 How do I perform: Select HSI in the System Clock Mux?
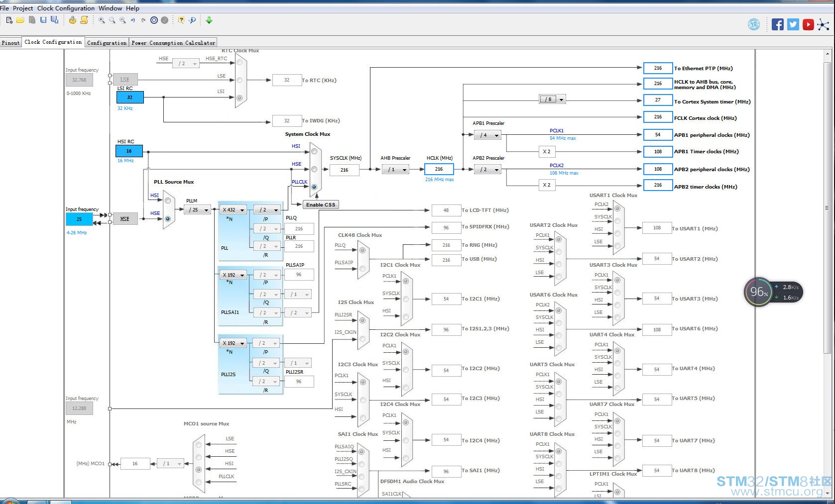click(314, 151)
